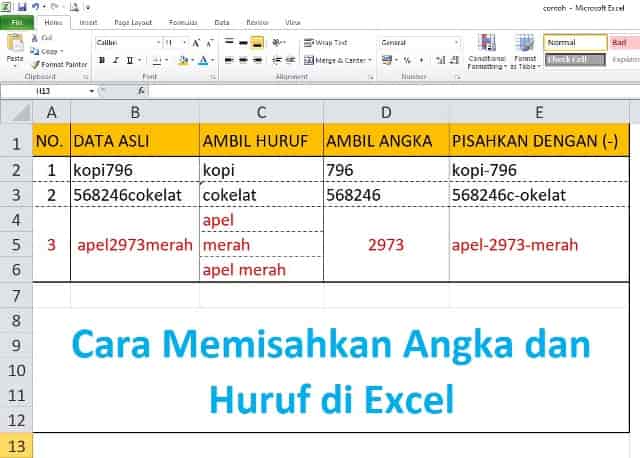Select row 7 header

(x=16, y=296)
